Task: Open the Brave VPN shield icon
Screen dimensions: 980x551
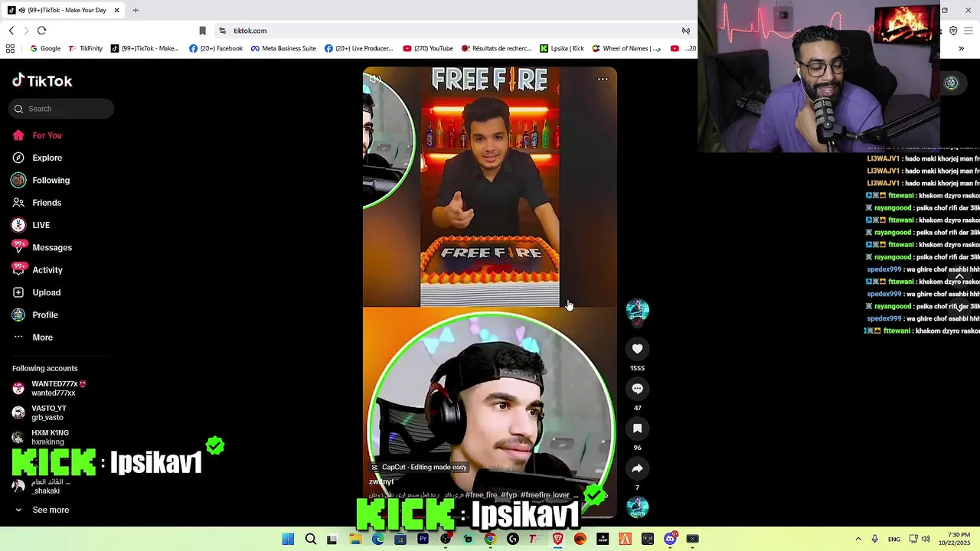Action: [x=953, y=31]
